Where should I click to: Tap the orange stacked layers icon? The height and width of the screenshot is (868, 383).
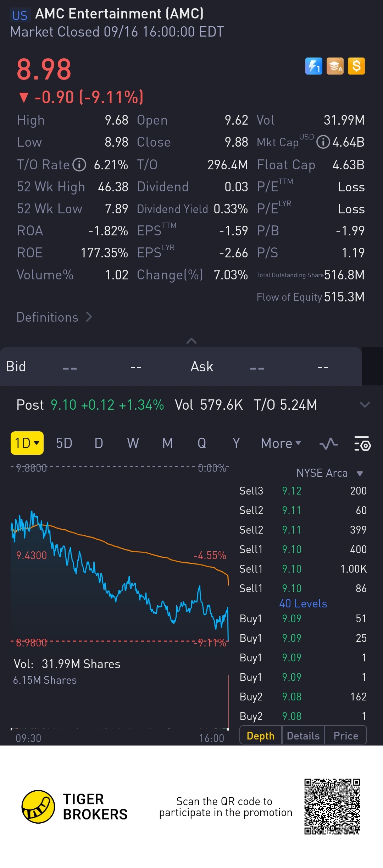[335, 66]
